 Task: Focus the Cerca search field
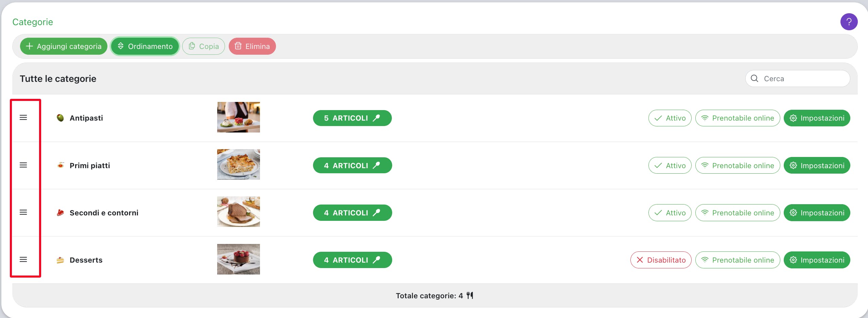click(x=802, y=78)
